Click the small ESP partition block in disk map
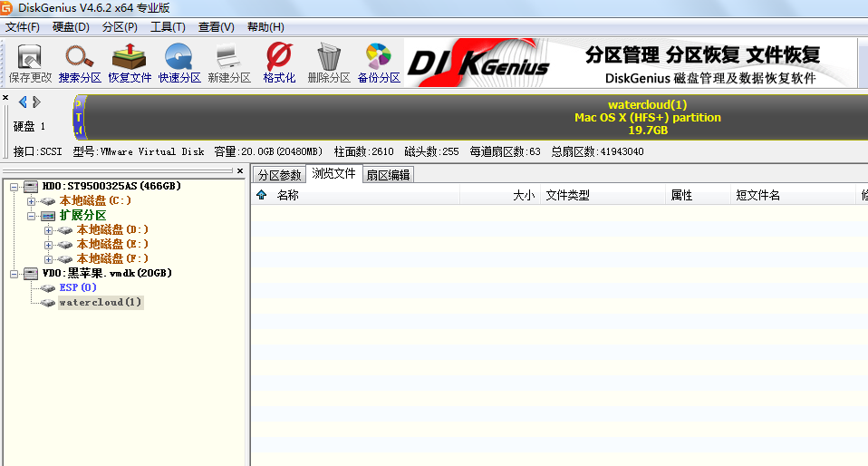The height and width of the screenshot is (466, 868). 79,117
